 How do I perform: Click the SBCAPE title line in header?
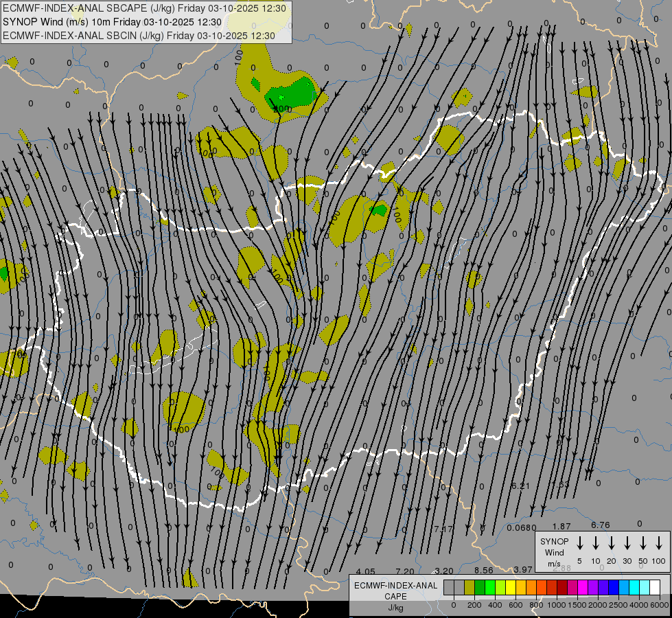(145, 8)
